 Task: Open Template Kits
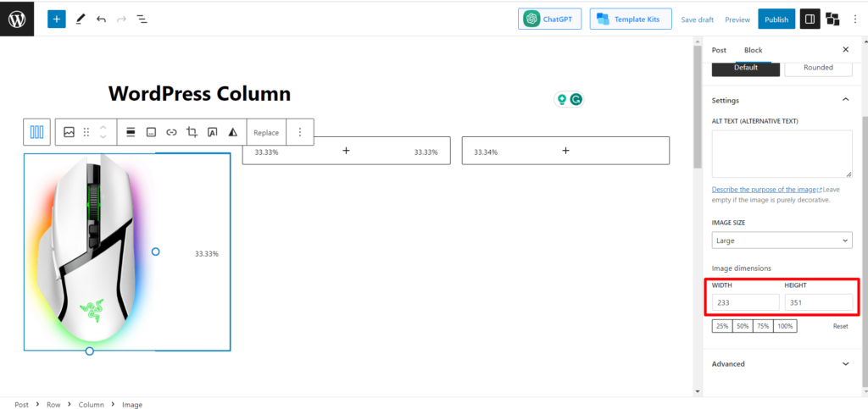tap(631, 19)
